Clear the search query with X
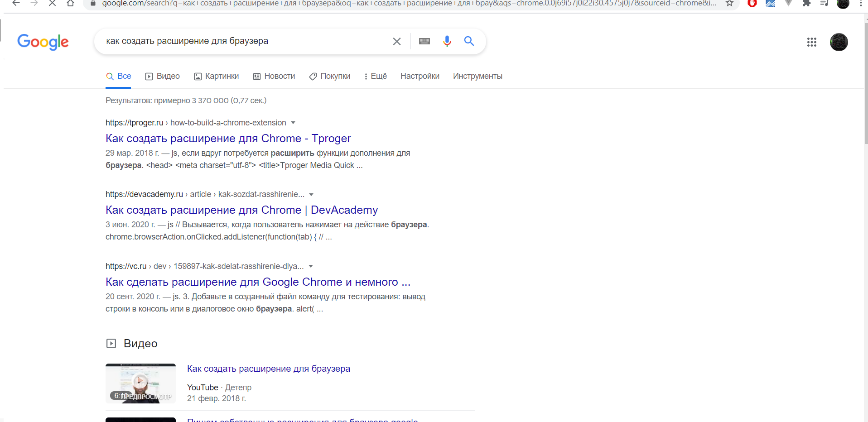 [397, 41]
